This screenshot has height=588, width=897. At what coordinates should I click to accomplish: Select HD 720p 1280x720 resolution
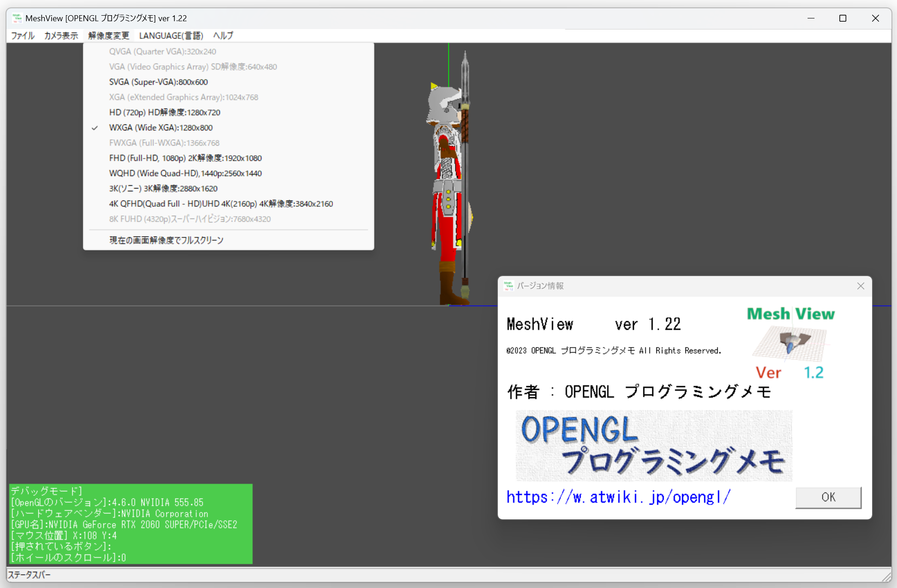165,112
